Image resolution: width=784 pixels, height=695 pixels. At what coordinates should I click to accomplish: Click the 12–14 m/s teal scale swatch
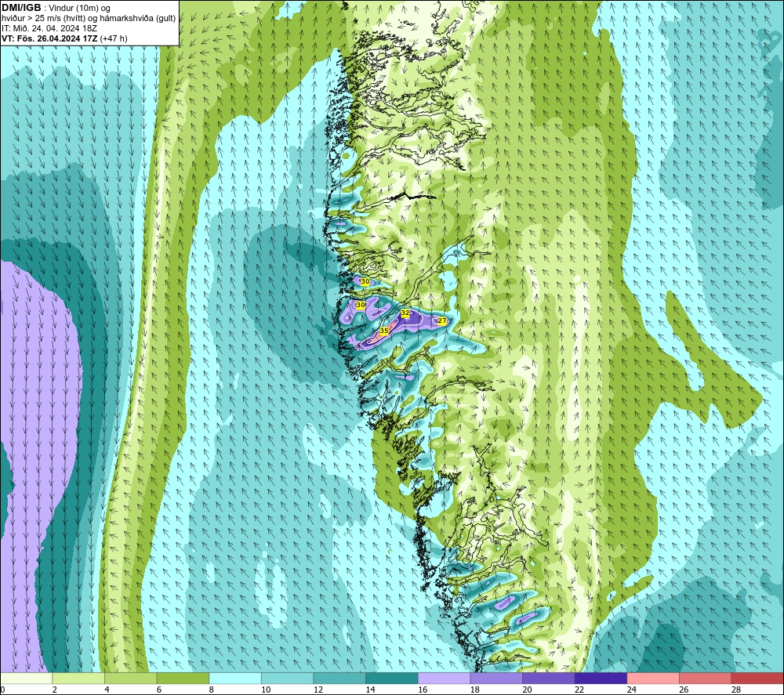[339, 679]
